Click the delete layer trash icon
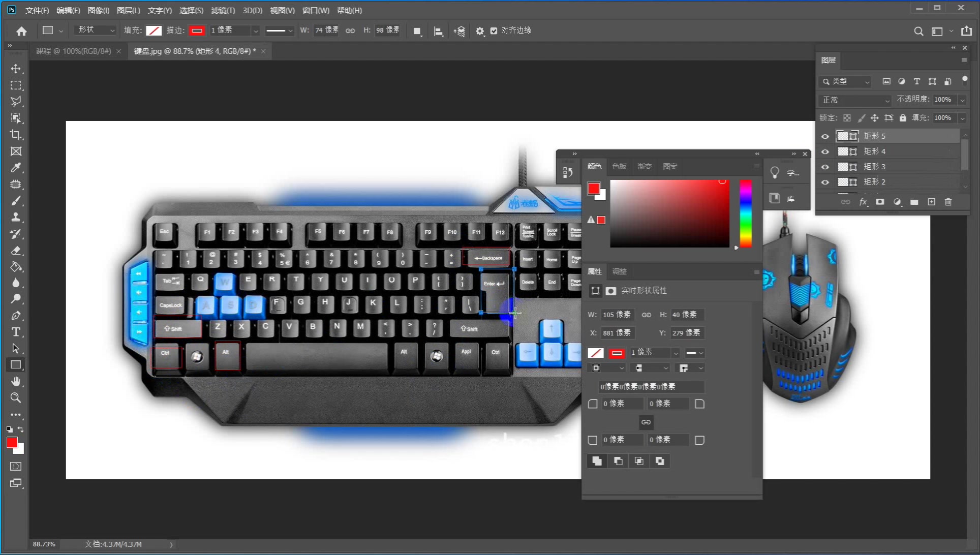 pos(948,202)
